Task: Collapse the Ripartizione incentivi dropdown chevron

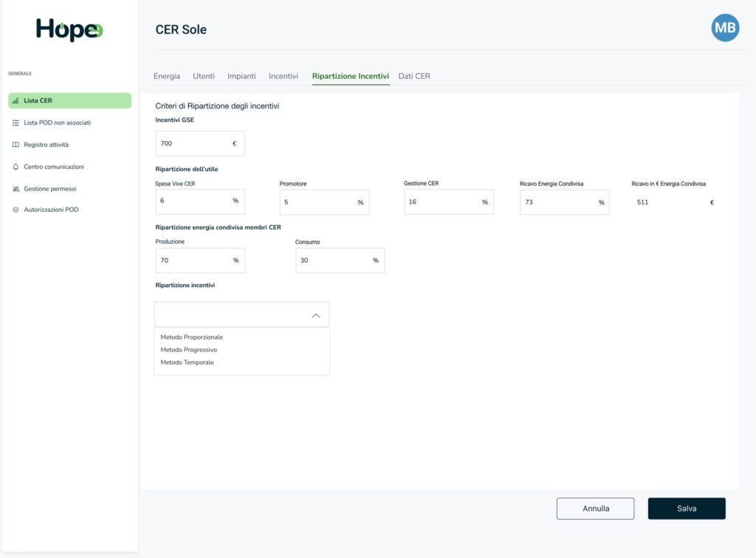Action: click(316, 315)
